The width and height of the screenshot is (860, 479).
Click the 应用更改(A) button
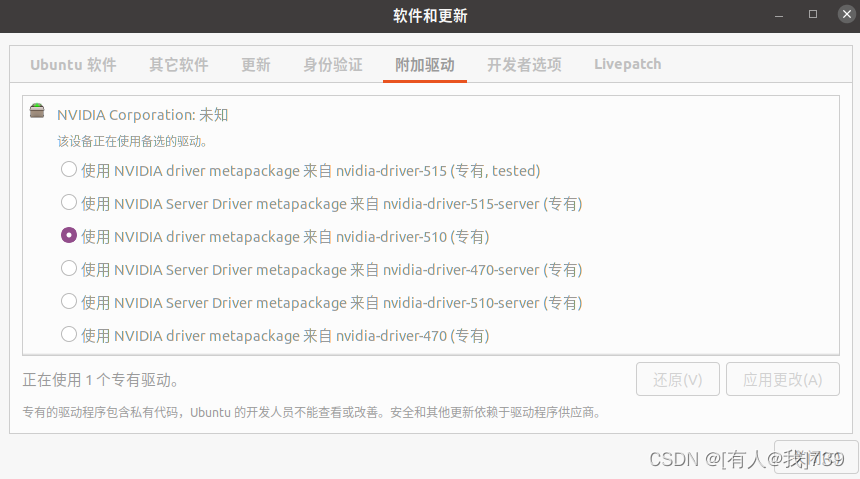[783, 379]
